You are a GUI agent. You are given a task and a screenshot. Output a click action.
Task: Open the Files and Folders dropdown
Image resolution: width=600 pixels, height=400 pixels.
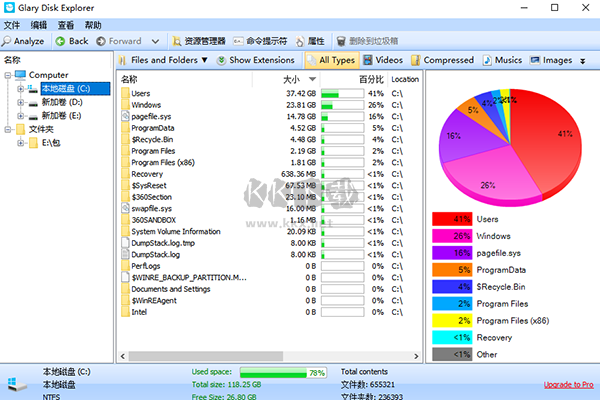[x=163, y=60]
